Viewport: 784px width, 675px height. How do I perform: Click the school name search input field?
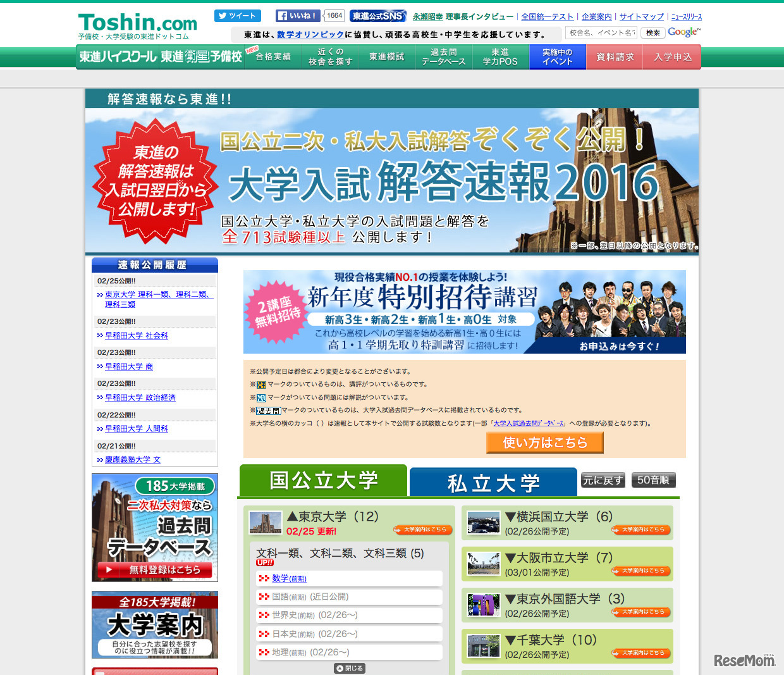click(x=601, y=32)
